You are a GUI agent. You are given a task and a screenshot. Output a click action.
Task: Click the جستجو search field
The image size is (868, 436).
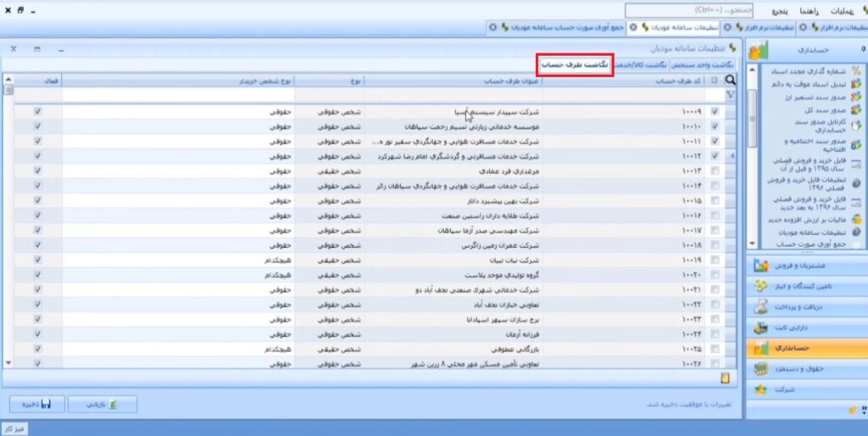(x=690, y=10)
